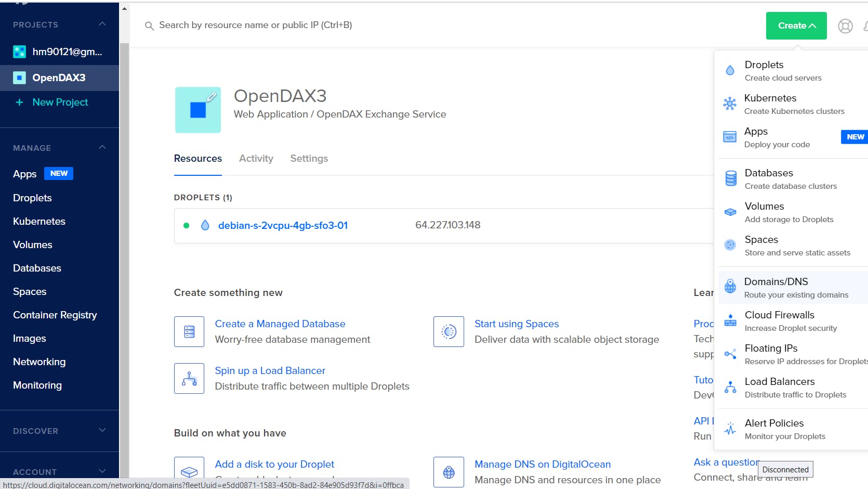Viewport: 868px width, 489px height.
Task: Open Networking in the Manage sidebar
Action: (x=40, y=362)
